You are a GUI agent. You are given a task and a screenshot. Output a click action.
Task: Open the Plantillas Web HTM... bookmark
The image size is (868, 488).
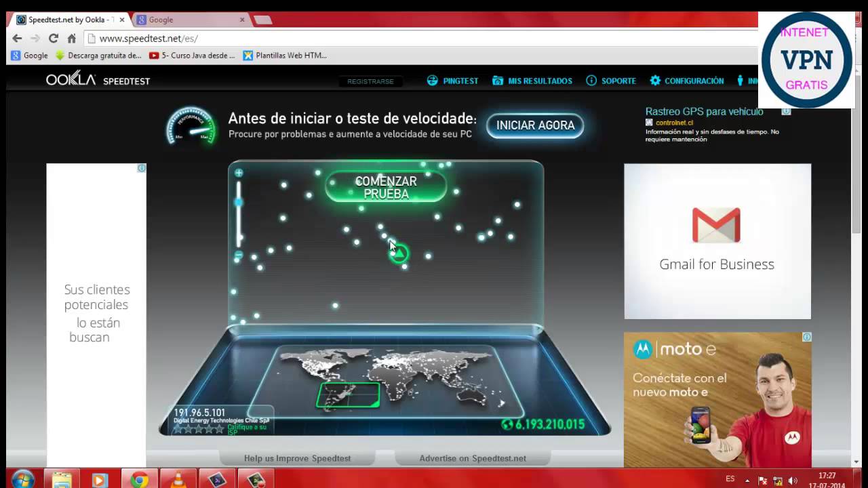285,56
